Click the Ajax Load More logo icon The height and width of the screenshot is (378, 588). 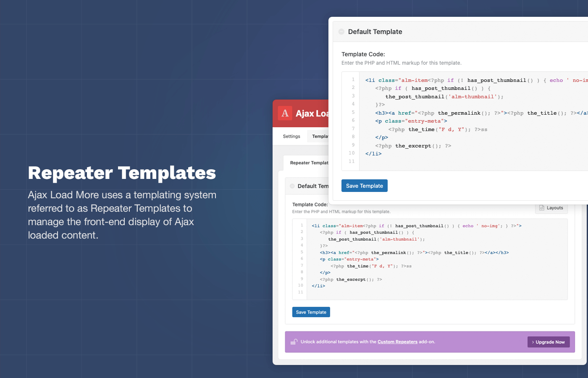285,113
